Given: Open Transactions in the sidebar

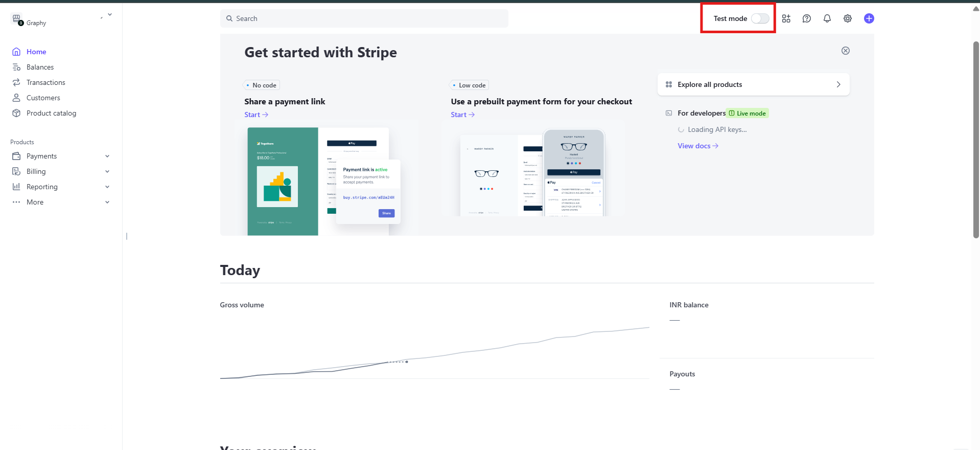Looking at the screenshot, I should click(45, 82).
